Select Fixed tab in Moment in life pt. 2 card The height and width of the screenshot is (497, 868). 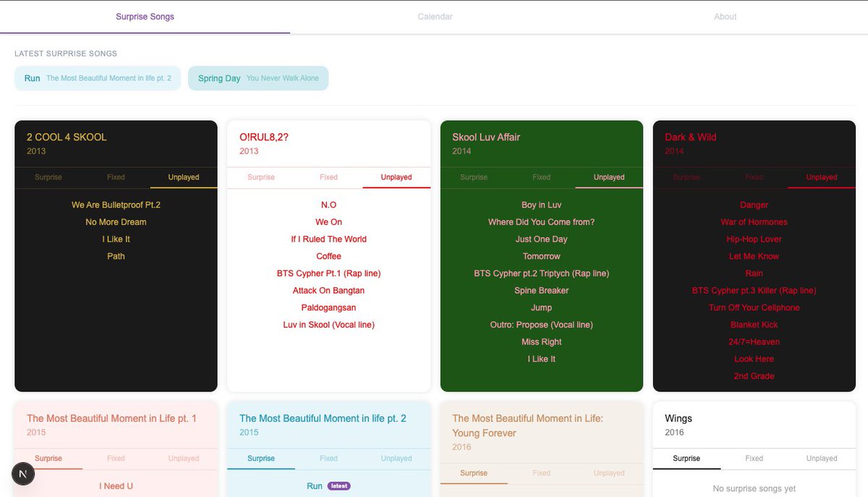coord(328,459)
